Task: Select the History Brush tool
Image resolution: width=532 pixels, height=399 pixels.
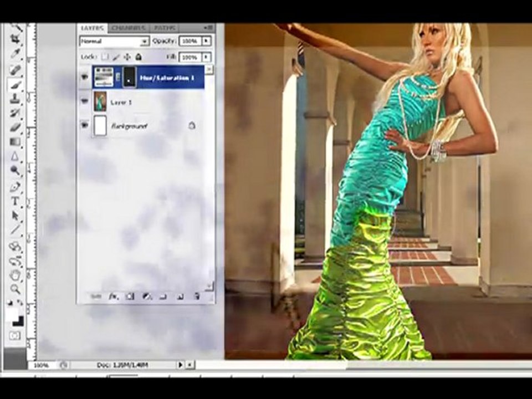Action: click(16, 112)
